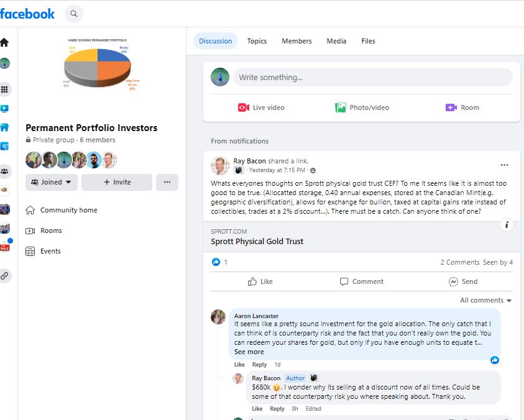
Task: Open the apps grid menu icon
Action: click(x=5, y=89)
